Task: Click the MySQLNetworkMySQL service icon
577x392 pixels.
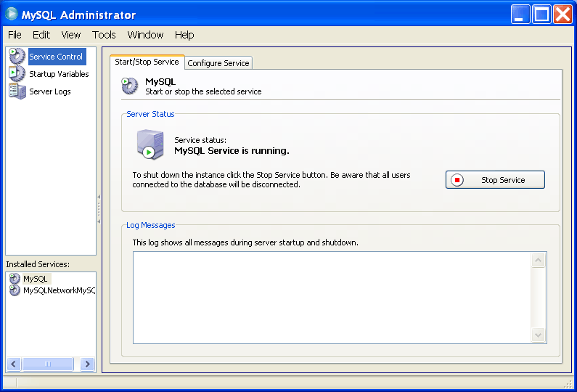Action: click(x=15, y=290)
